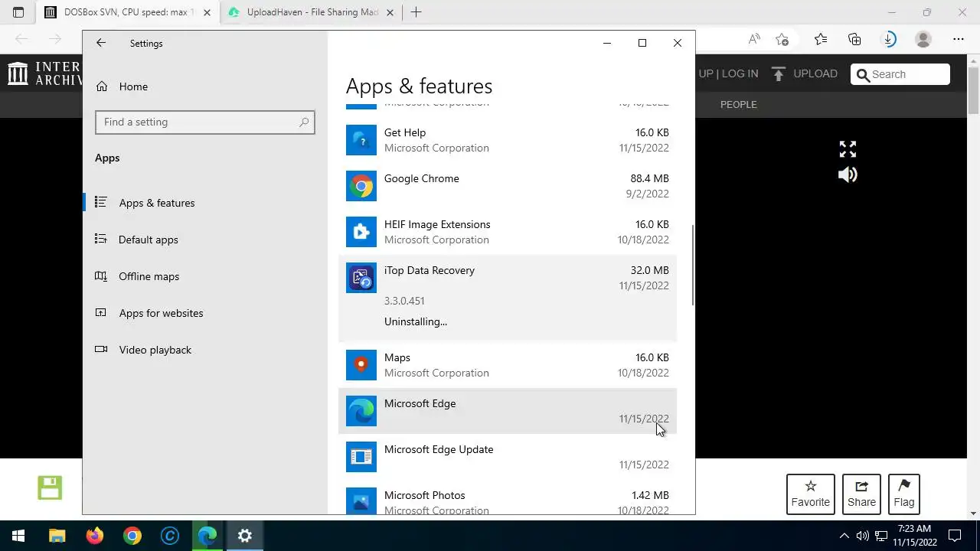The width and height of the screenshot is (980, 551).
Task: Click version number 3.3.0.451
Action: tap(404, 301)
